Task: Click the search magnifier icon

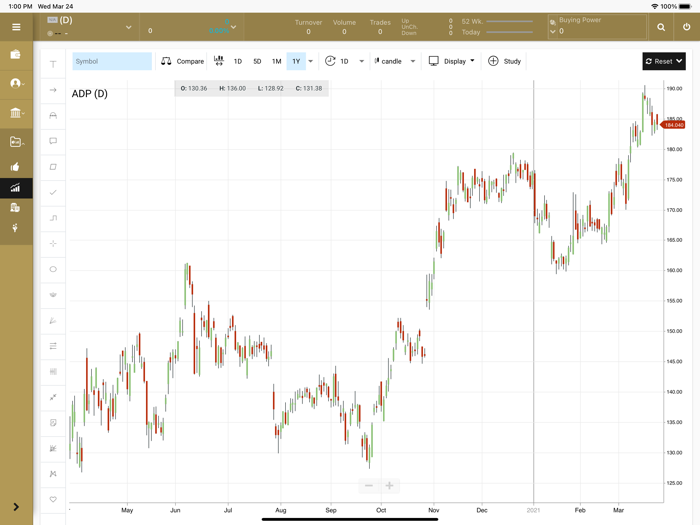Action: click(x=661, y=27)
